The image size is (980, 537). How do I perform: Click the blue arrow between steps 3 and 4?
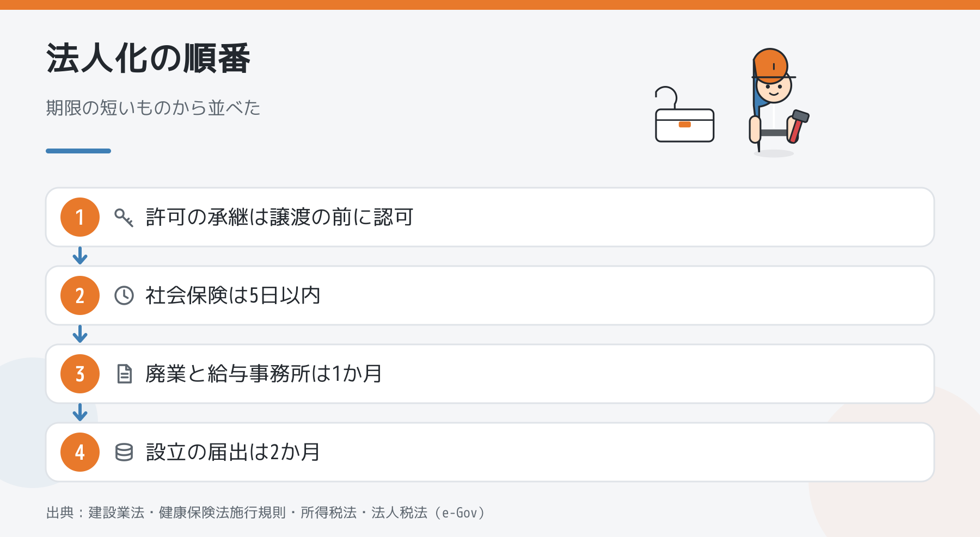80,412
